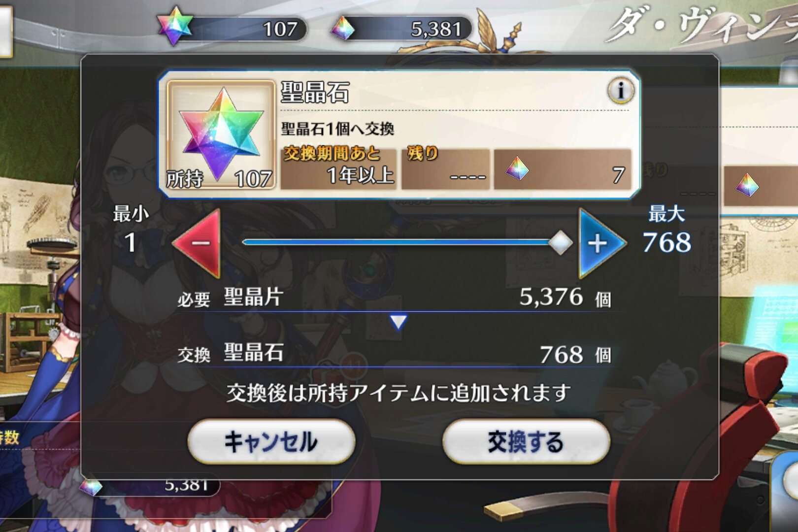Tap the 必要 聖晶片 5,376 個 row
Image resolution: width=798 pixels, height=532 pixels.
click(x=394, y=298)
